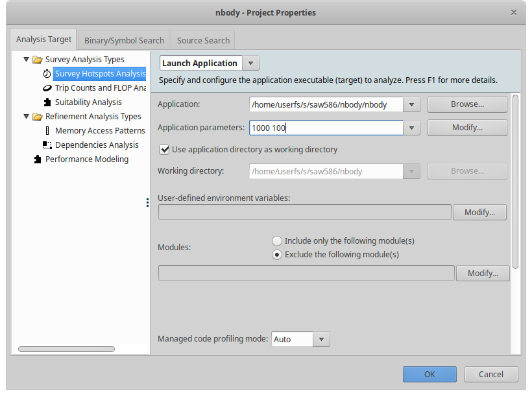Select Exclude the following module(s) option

click(277, 255)
